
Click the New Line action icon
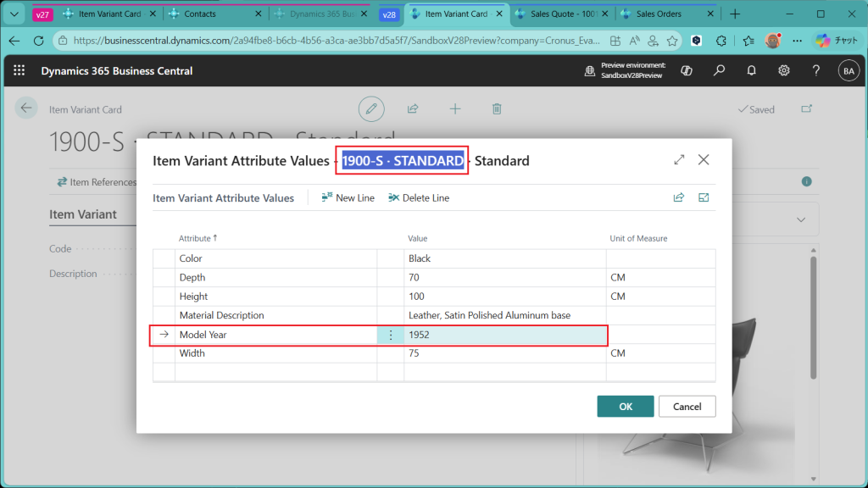point(327,198)
